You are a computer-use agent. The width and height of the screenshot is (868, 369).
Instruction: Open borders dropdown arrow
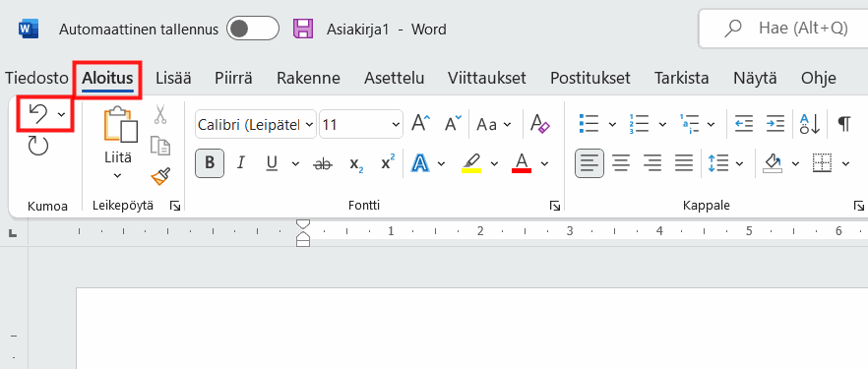tap(846, 163)
